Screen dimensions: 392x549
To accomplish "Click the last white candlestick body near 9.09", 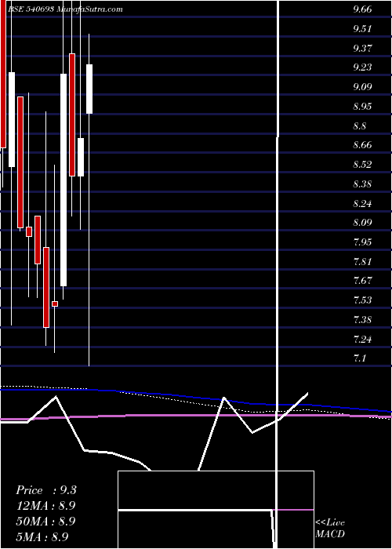I will click(89, 89).
